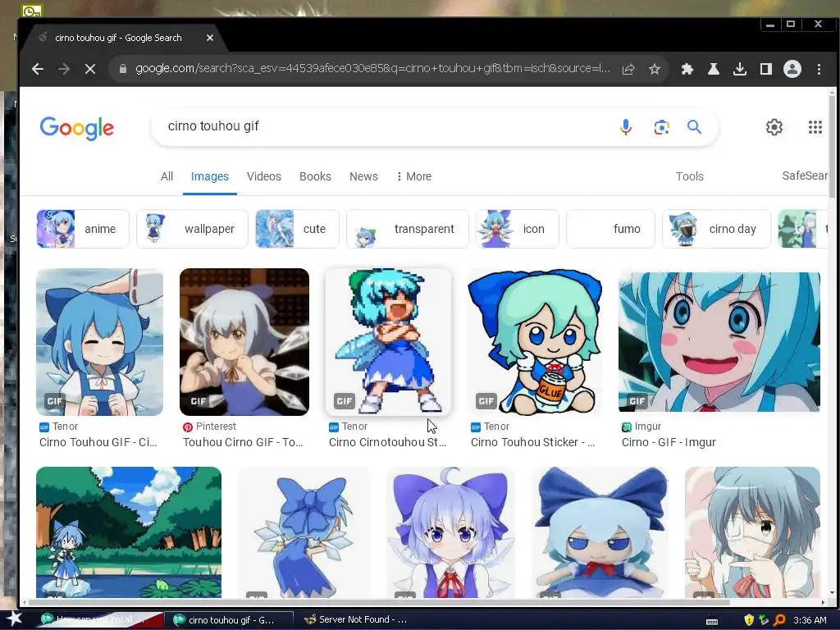Viewport: 840px width, 630px height.
Task: Select the Images tab
Action: [x=209, y=176]
